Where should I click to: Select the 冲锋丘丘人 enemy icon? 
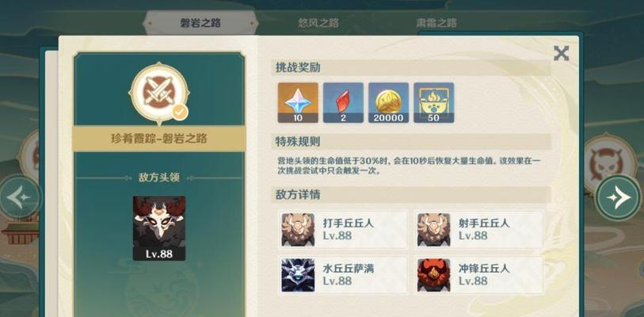pyautogui.click(x=434, y=275)
